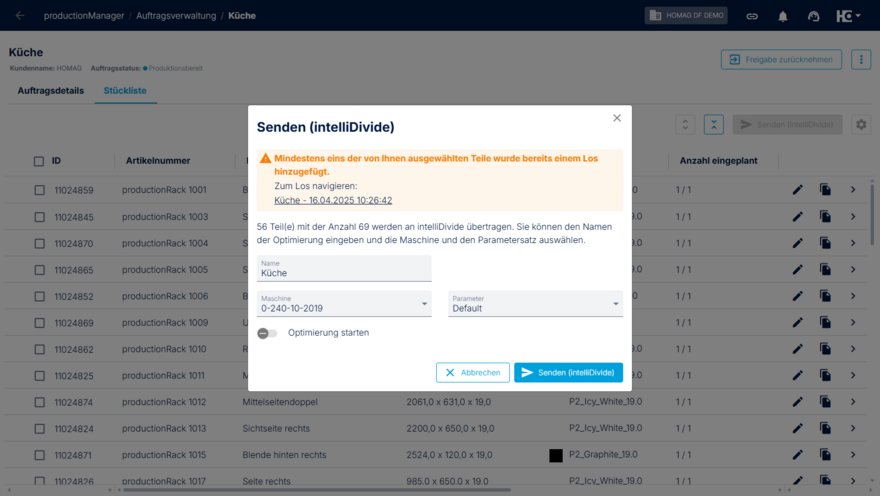The height and width of the screenshot is (496, 880).
Task: Check the box for row 11024865
Action: (x=39, y=270)
